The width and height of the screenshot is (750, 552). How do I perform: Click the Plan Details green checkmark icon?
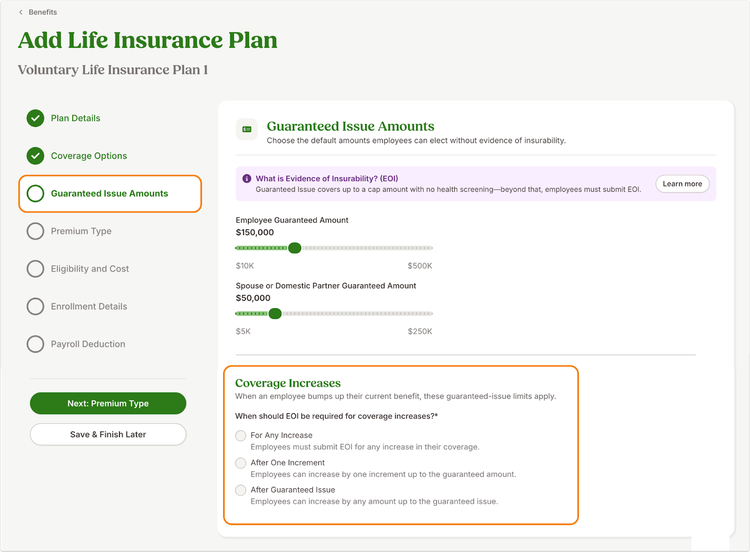point(35,118)
